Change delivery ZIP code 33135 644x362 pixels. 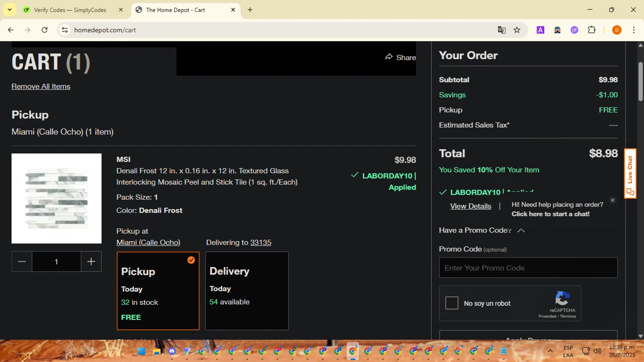261,243
